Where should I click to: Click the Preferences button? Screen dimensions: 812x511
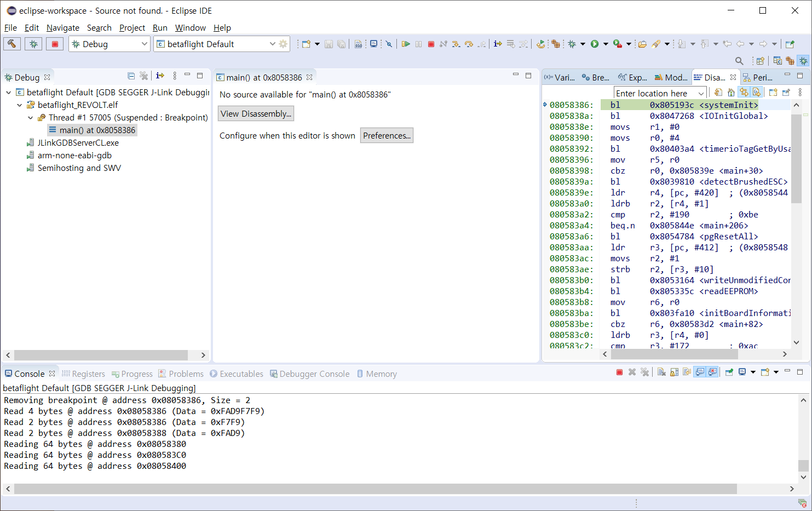point(387,135)
